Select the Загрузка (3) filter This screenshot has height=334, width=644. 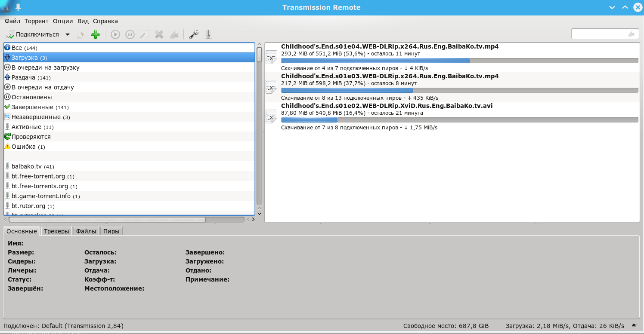(x=129, y=58)
